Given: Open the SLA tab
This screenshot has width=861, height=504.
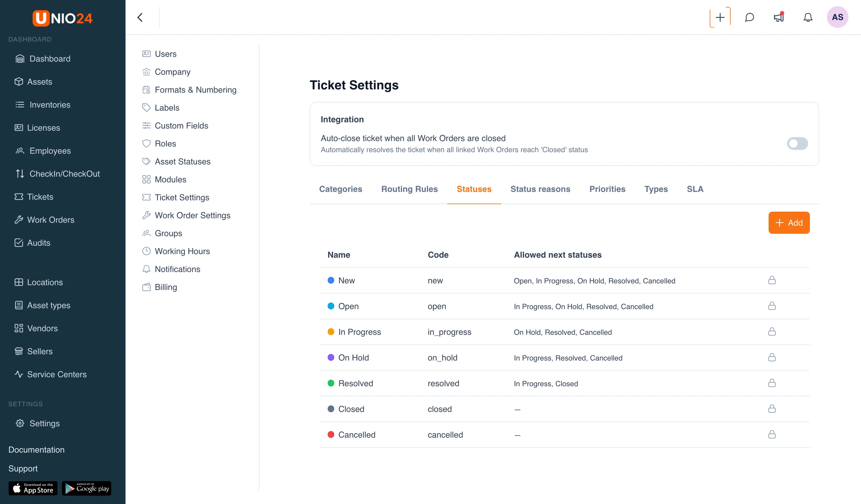Looking at the screenshot, I should click(695, 189).
